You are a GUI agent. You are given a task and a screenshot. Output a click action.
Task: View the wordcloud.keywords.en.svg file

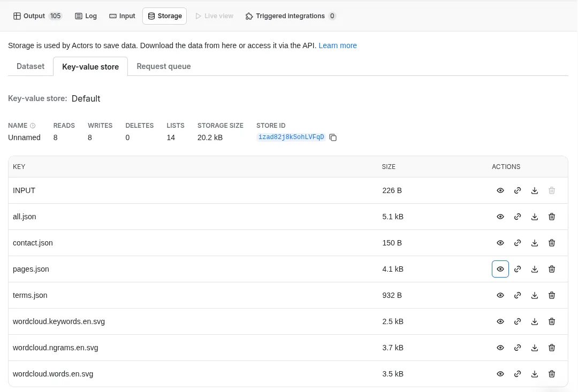point(500,321)
